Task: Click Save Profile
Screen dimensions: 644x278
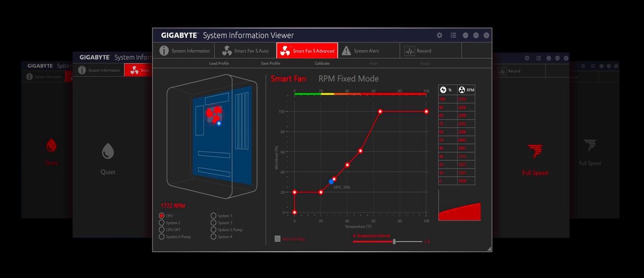Action: point(271,63)
